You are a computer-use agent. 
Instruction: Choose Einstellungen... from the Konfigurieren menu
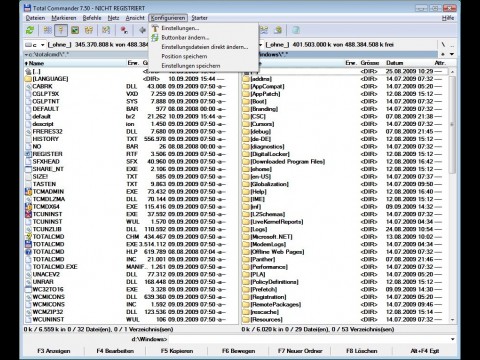point(204,28)
